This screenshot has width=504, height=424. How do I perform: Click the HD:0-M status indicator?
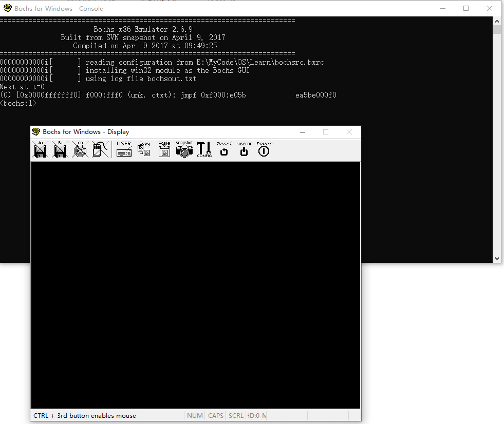tap(256, 416)
